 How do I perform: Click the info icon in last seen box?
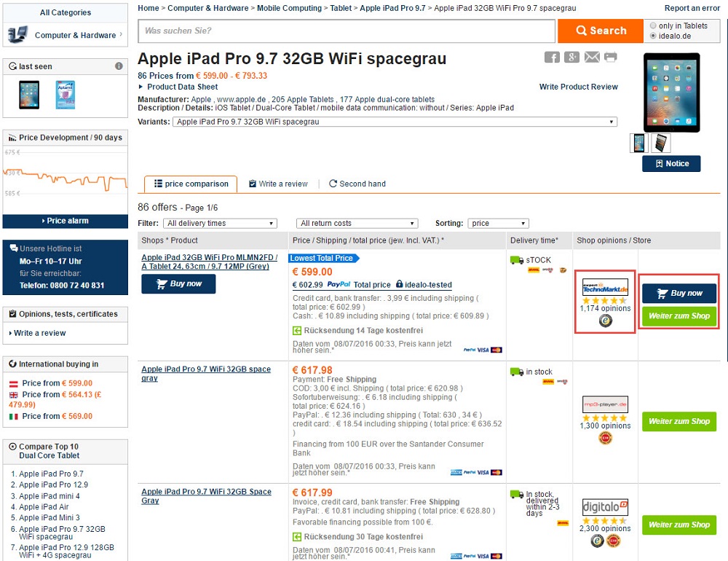click(x=119, y=66)
